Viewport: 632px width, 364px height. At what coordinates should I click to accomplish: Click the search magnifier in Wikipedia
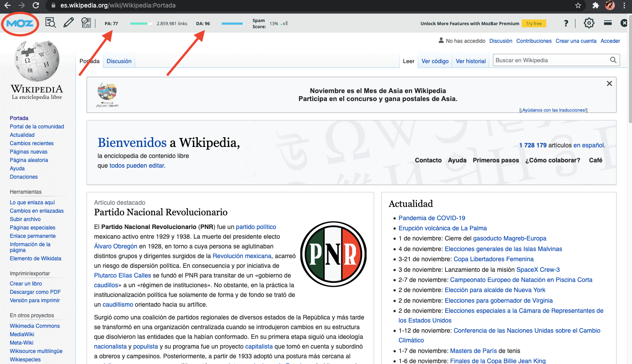coord(613,60)
